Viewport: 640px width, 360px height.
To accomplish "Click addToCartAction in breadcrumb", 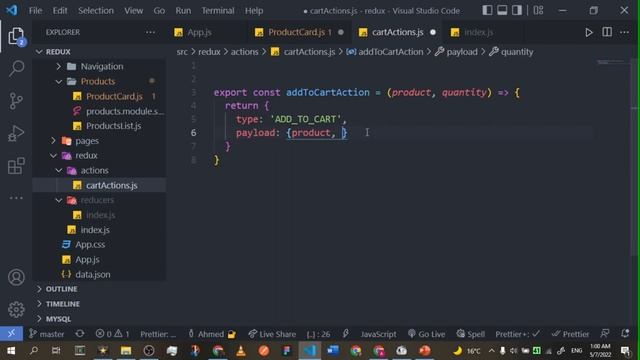I will [390, 52].
